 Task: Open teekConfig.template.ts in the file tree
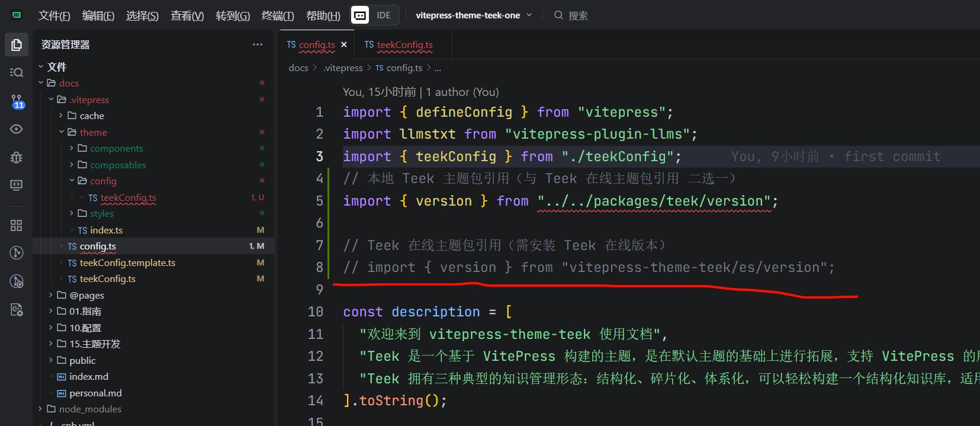point(127,262)
